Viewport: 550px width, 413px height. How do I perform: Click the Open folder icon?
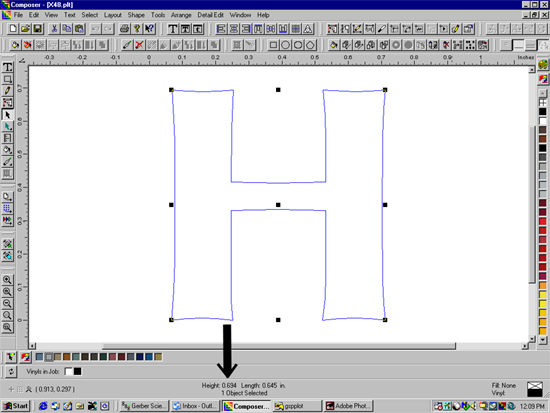(x=25, y=29)
